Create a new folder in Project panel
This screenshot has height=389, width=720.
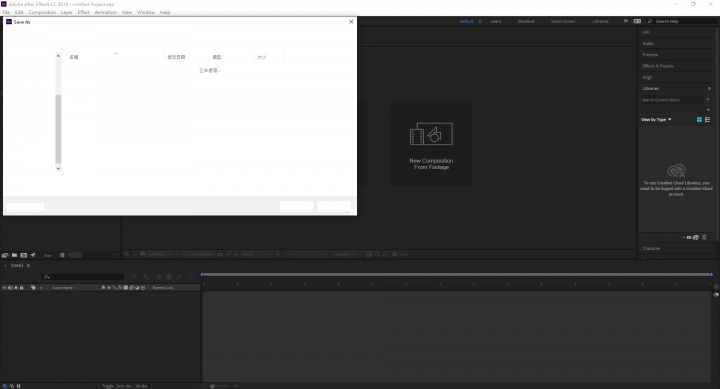coord(14,255)
